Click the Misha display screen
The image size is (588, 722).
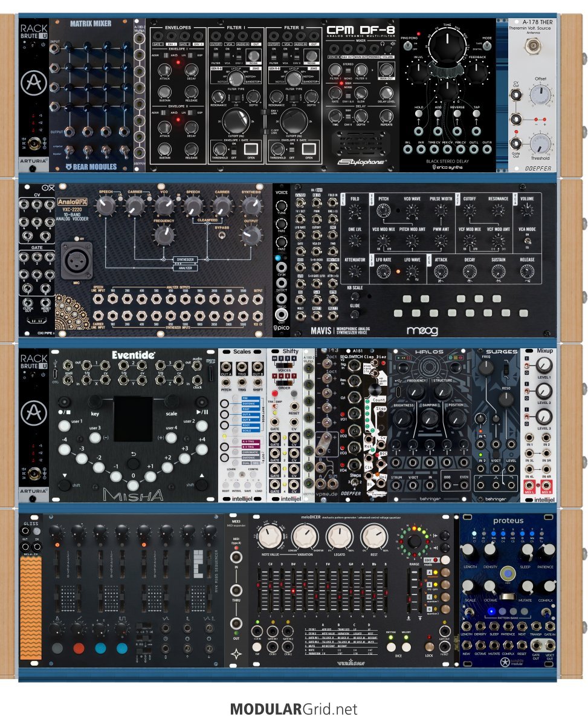[x=133, y=420]
